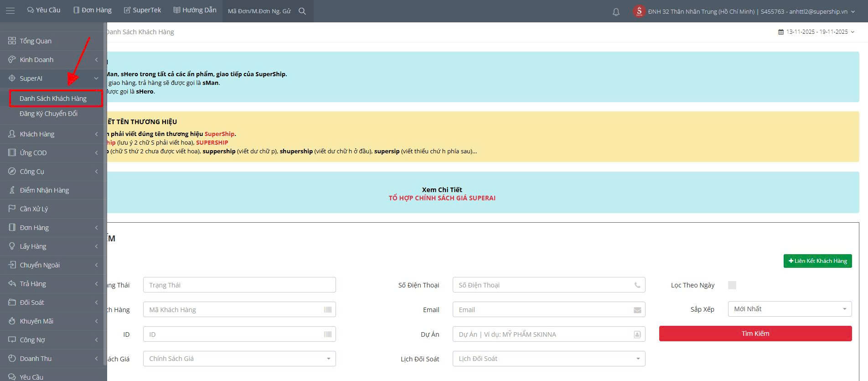Click the red Tìm Kiếm button
Viewport: 868px width, 381px height.
(755, 334)
